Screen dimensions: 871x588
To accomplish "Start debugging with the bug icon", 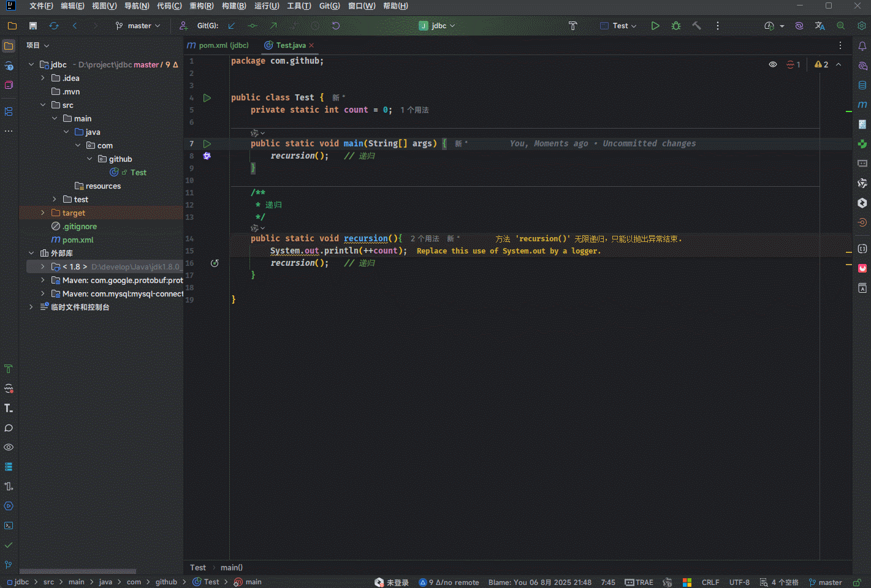I will coord(676,26).
